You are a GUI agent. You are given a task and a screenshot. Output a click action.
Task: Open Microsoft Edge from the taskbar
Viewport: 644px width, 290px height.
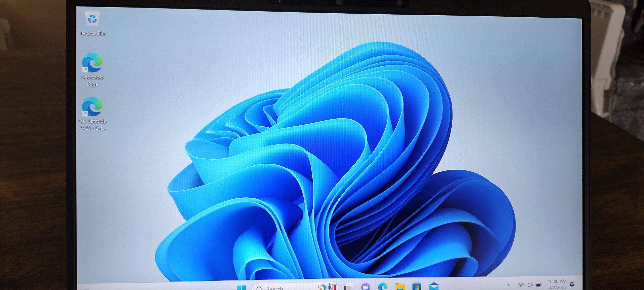click(x=383, y=286)
